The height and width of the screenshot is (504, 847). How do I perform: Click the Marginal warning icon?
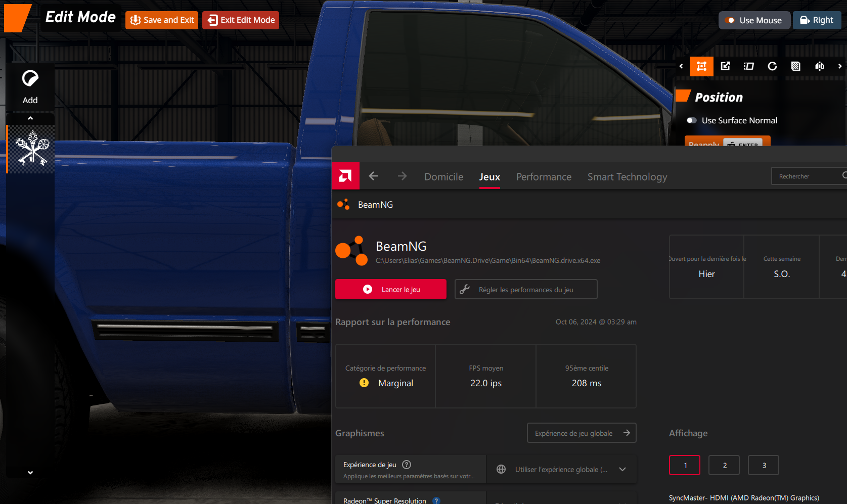click(364, 383)
